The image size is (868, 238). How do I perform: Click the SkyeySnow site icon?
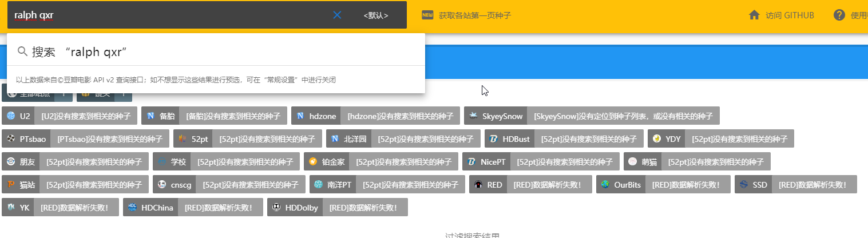pyautogui.click(x=473, y=116)
